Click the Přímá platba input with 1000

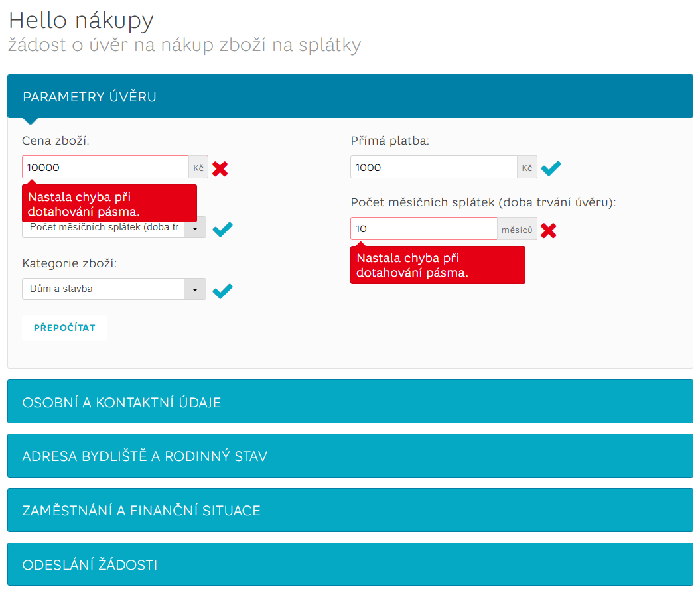[x=434, y=167]
